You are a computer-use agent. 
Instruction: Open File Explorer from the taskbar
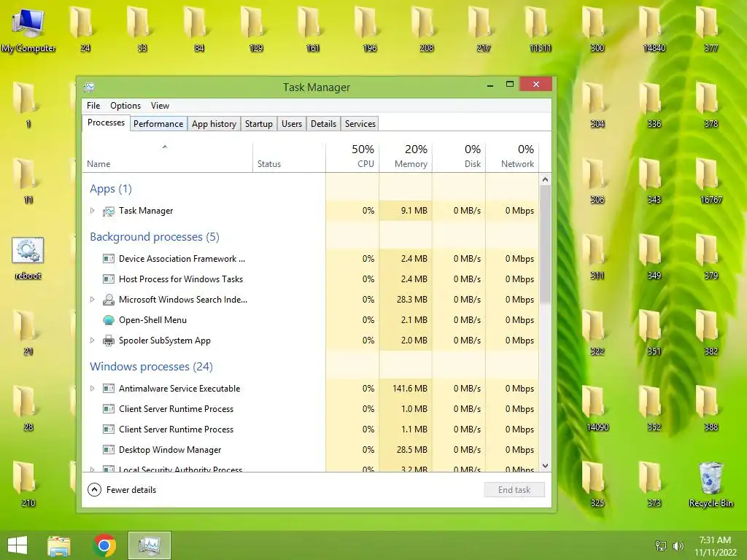tap(59, 545)
